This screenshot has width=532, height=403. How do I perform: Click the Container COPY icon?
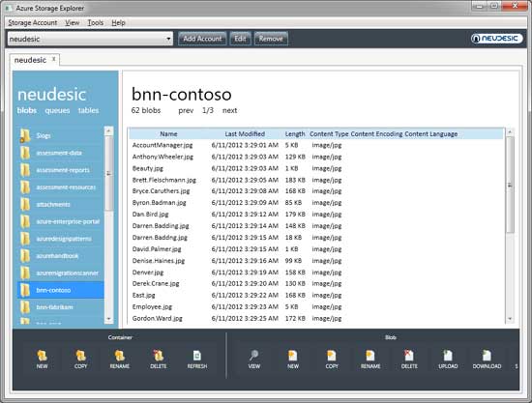80,356
